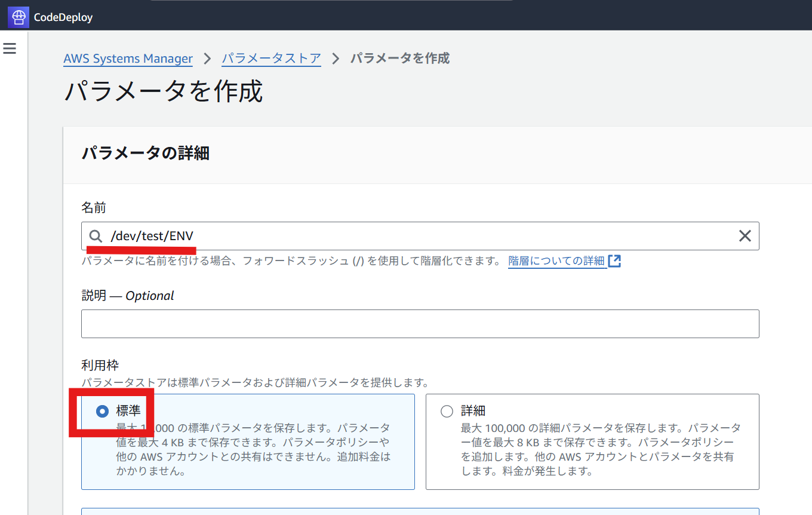Click the 説明 — Optional label

pos(128,296)
